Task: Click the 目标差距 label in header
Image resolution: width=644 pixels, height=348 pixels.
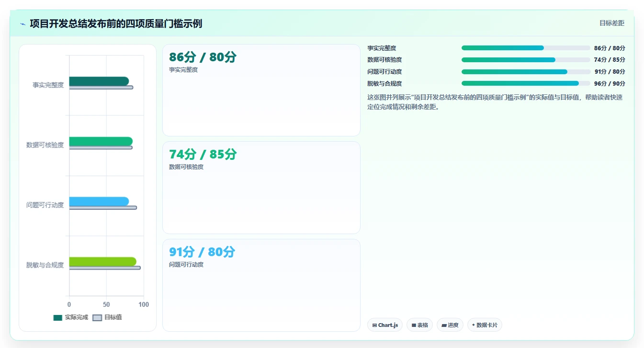Action: pyautogui.click(x=612, y=23)
